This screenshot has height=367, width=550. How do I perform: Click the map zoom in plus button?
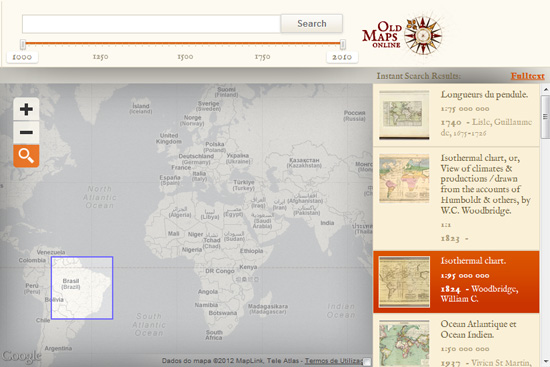click(x=26, y=109)
